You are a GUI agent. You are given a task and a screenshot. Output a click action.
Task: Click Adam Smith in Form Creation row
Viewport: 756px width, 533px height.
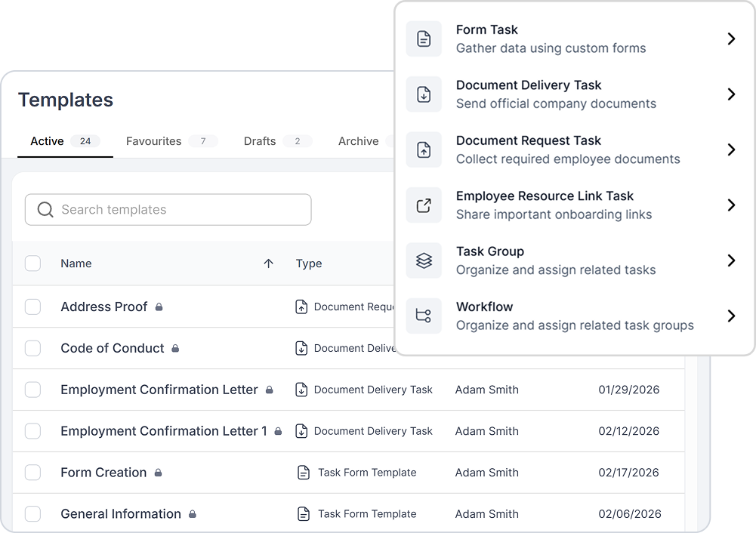point(487,473)
